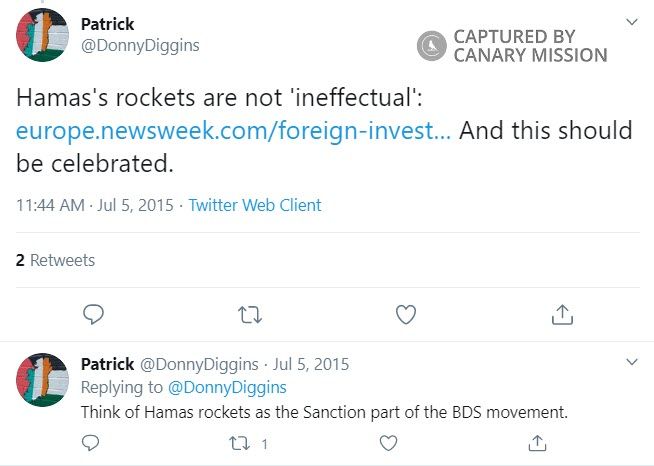Open the europe.newsweek.com article link

pyautogui.click(x=235, y=131)
